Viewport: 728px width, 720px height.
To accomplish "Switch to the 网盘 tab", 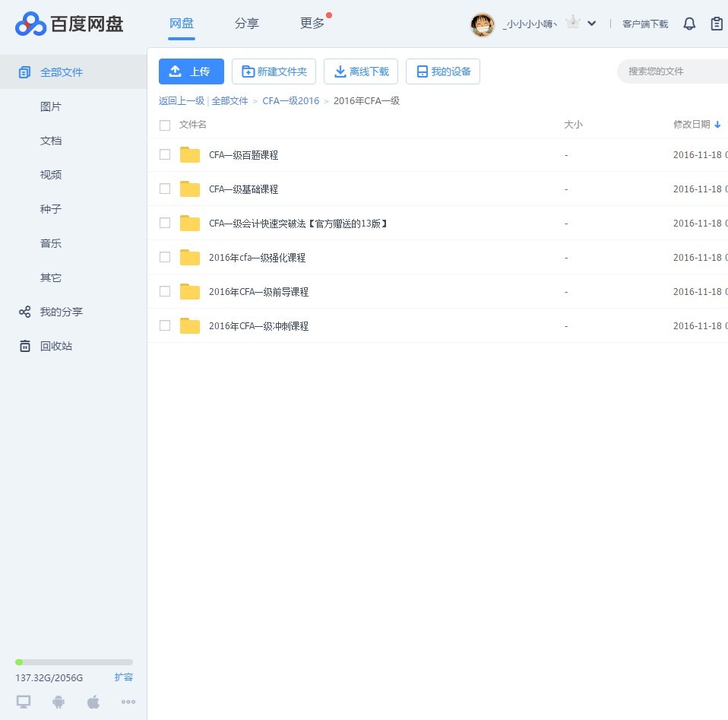I will [182, 24].
